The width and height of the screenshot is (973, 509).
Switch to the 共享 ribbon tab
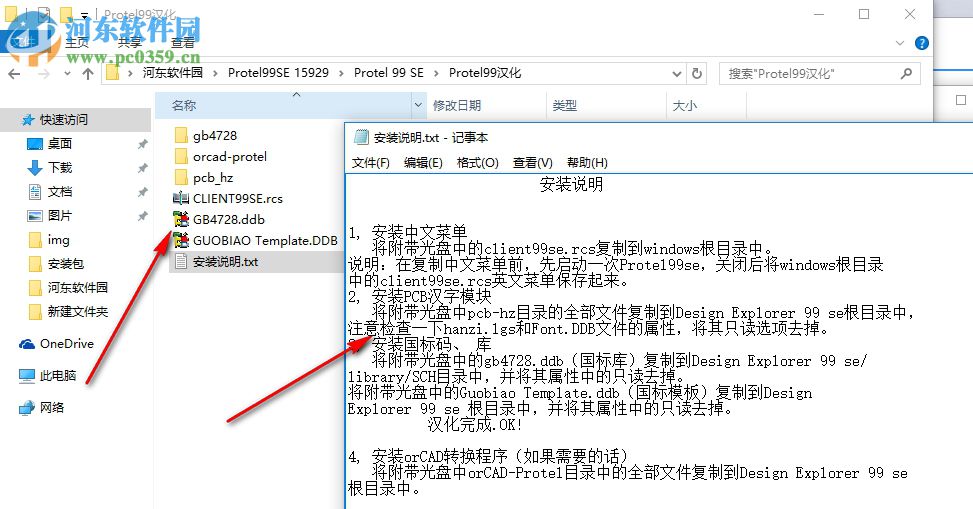[130, 43]
